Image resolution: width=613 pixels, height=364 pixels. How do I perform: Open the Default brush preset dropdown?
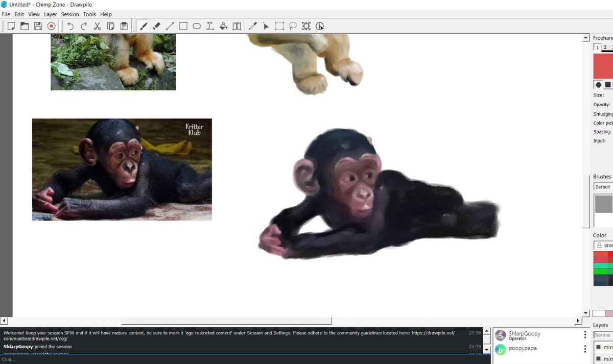(x=603, y=187)
